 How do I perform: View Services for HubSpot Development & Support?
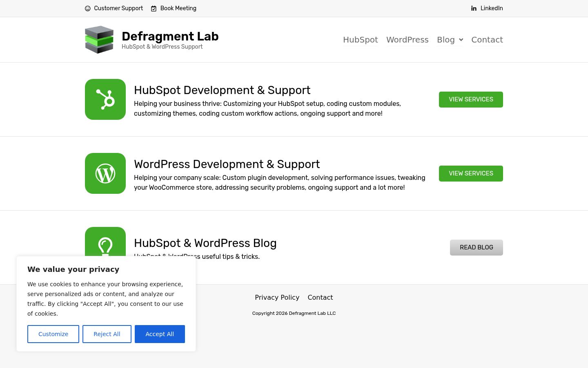click(x=471, y=99)
